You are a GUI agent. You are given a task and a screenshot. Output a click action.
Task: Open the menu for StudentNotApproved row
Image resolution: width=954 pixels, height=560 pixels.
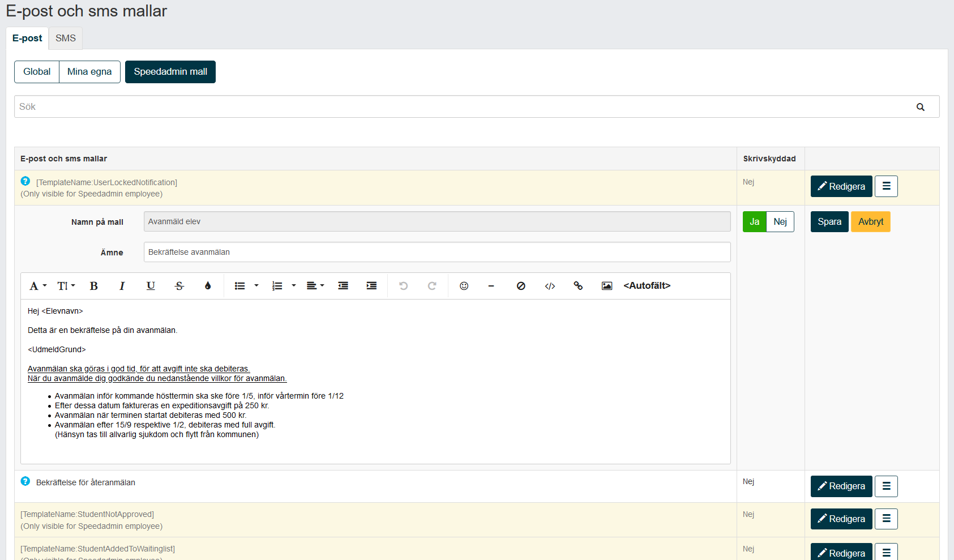click(x=886, y=519)
